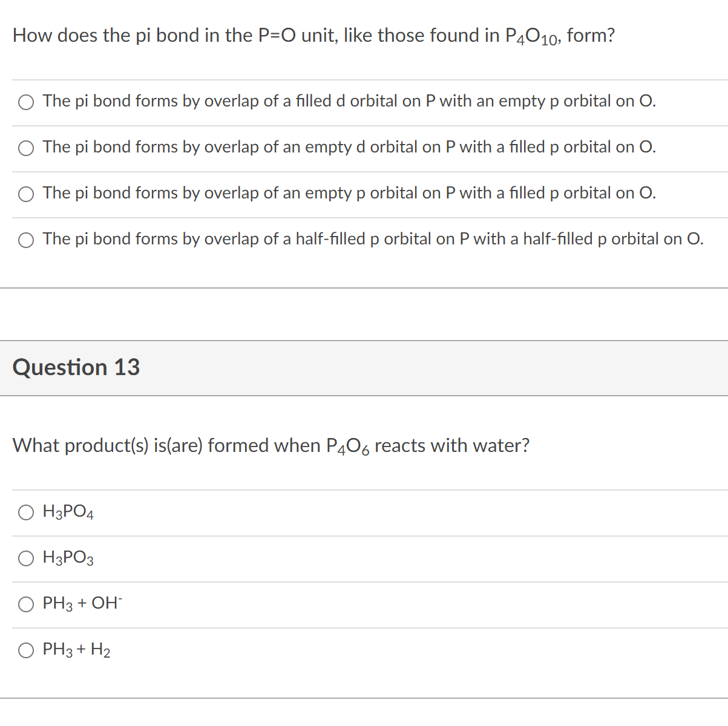Image resolution: width=728 pixels, height=726 pixels.
Task: Pick the half-filled p orbitals radio button
Action: coord(26,240)
